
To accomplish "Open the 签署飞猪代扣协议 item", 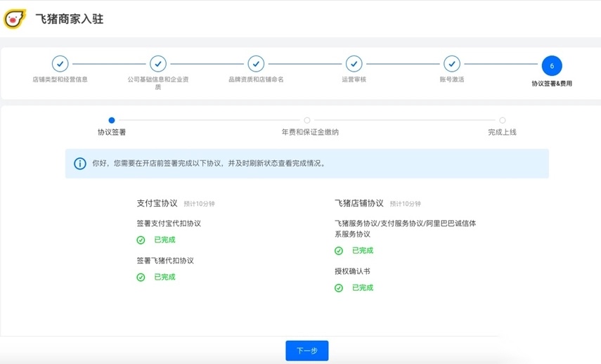I will coord(165,261).
